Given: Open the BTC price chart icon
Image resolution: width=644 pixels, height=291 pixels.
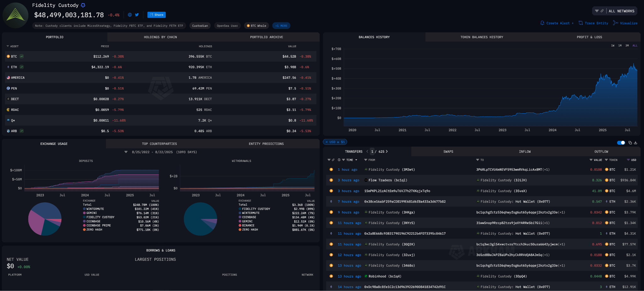Looking at the screenshot, I should (22, 56).
